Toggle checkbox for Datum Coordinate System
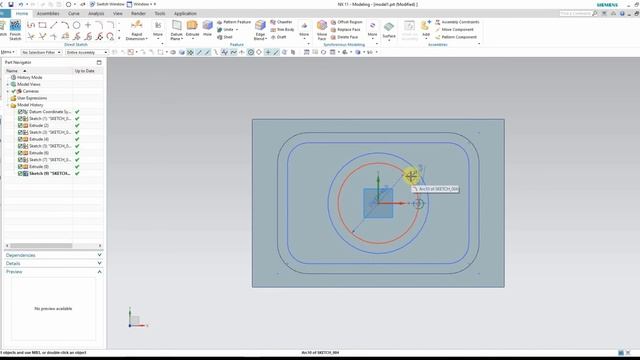Screen dimensions: 640x360 coord(20,111)
